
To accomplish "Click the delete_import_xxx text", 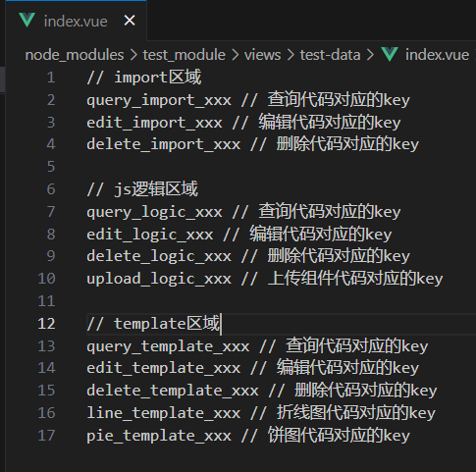I will coord(164,144).
